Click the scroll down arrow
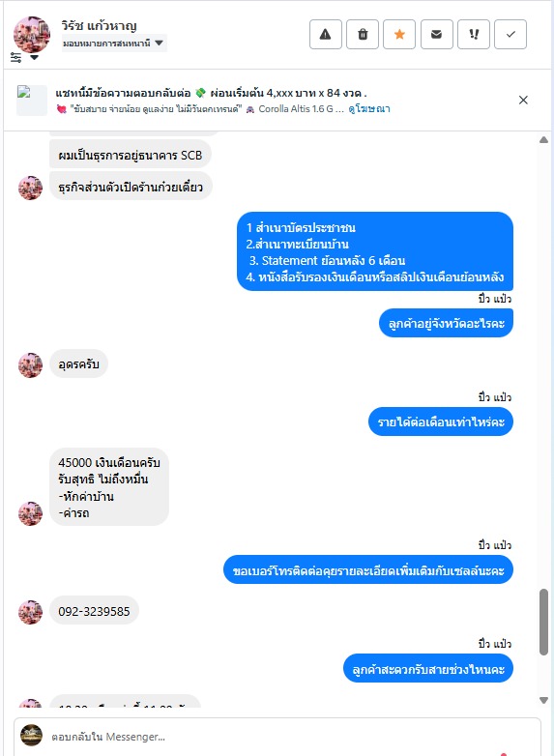The height and width of the screenshot is (756, 554). [544, 700]
